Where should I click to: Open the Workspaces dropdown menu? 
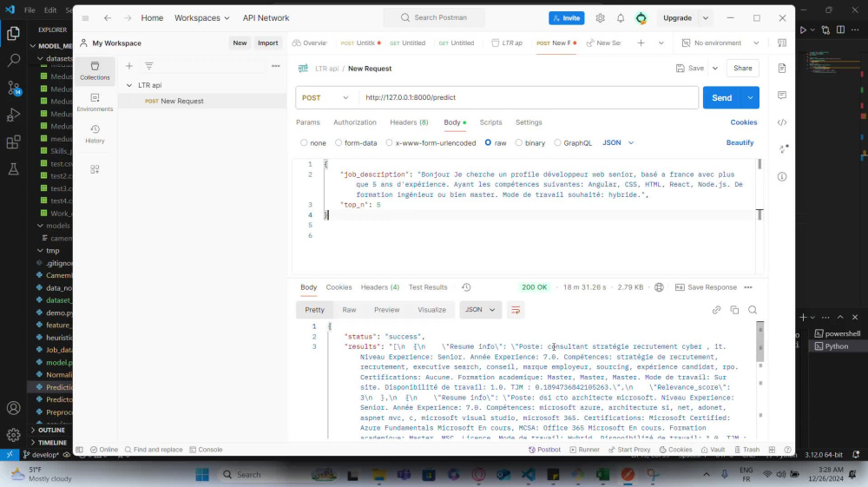(x=201, y=17)
